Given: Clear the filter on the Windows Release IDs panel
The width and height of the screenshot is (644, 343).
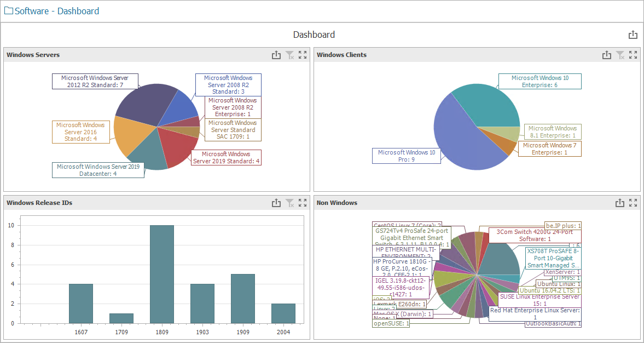Looking at the screenshot, I should tap(290, 202).
